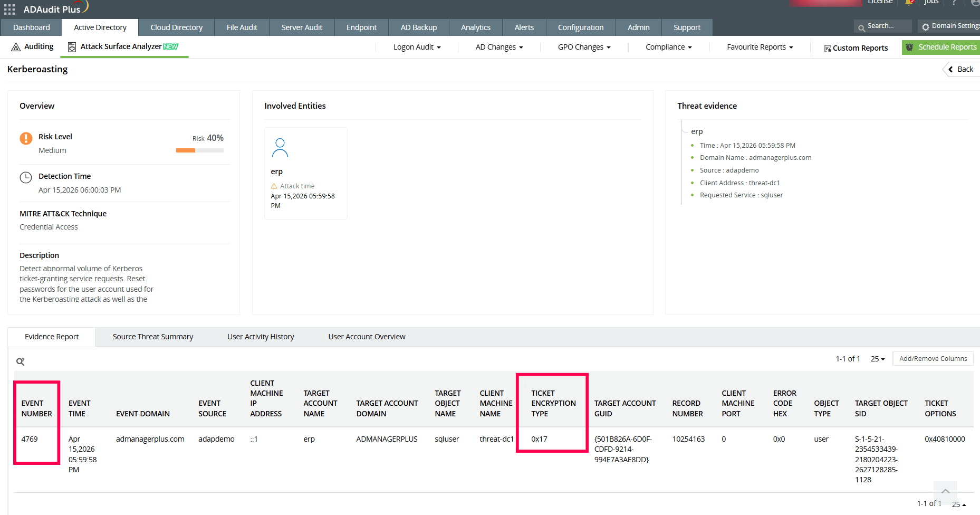
Task: Click the Schedule Reports button
Action: (x=941, y=47)
